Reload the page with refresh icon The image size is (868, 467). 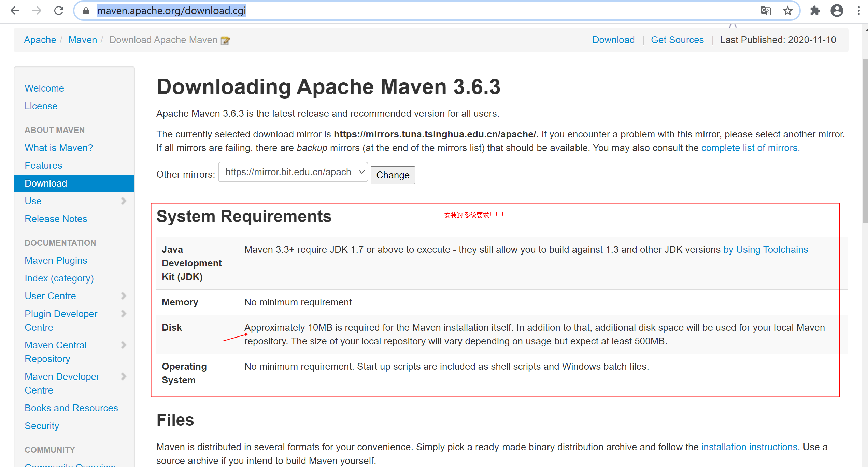coord(59,11)
